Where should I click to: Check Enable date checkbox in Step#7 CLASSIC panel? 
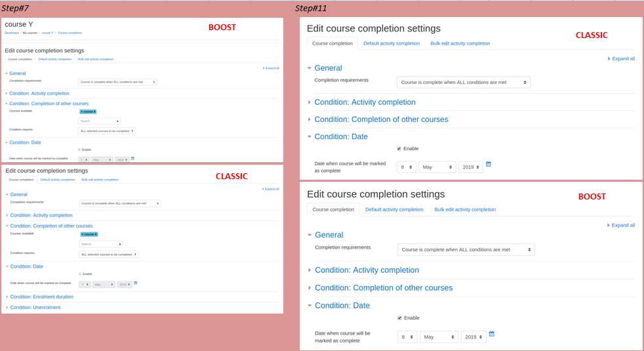(80, 274)
